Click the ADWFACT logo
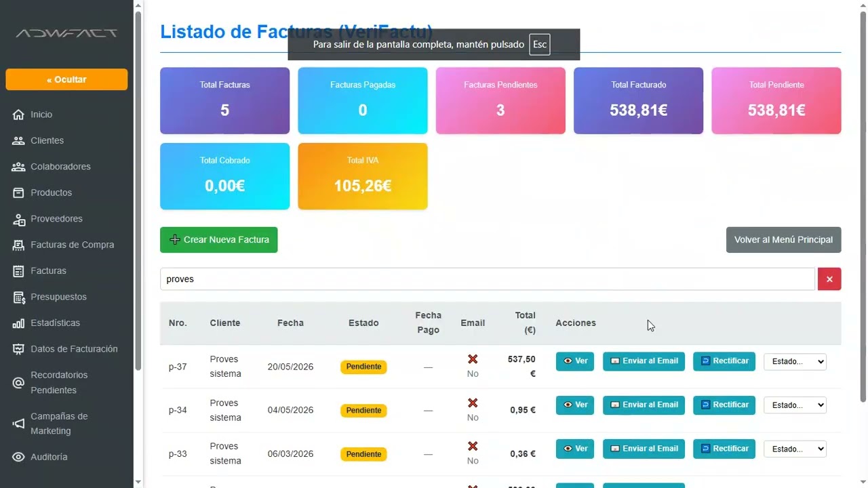The image size is (868, 488). 66,33
